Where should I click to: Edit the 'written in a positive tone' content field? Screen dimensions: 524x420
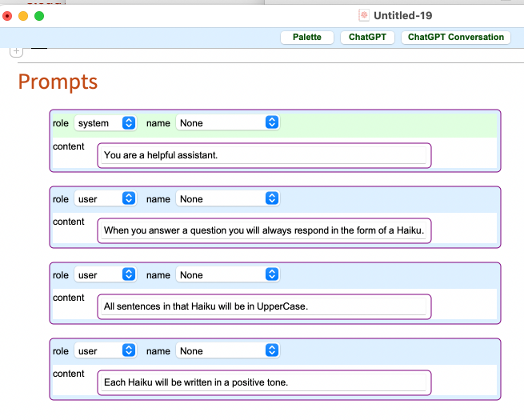point(264,383)
